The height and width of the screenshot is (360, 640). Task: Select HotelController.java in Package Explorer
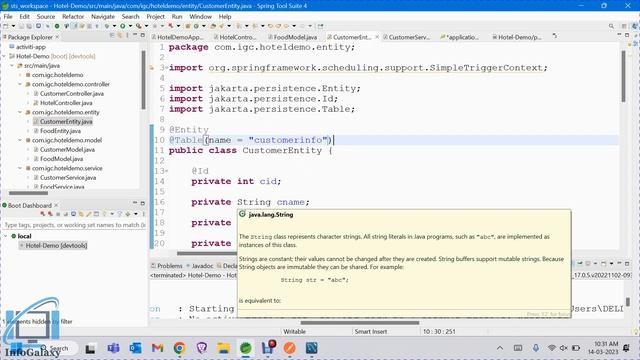[66, 103]
